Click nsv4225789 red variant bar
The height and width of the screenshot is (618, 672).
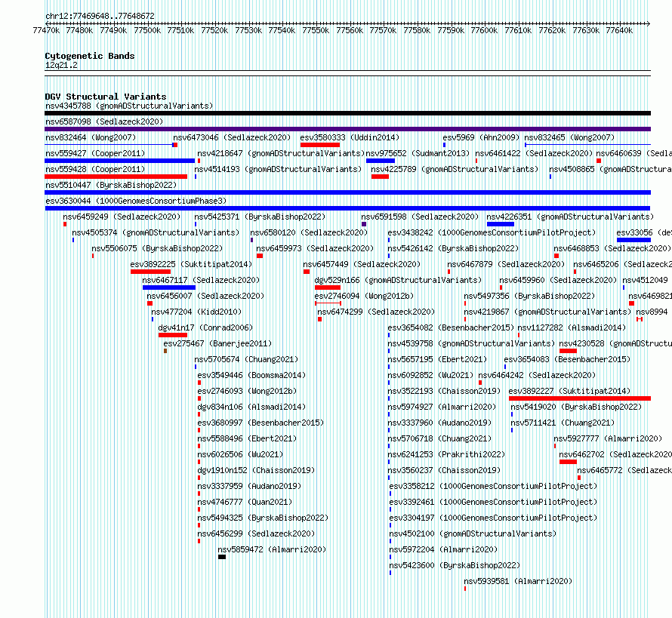click(x=380, y=177)
